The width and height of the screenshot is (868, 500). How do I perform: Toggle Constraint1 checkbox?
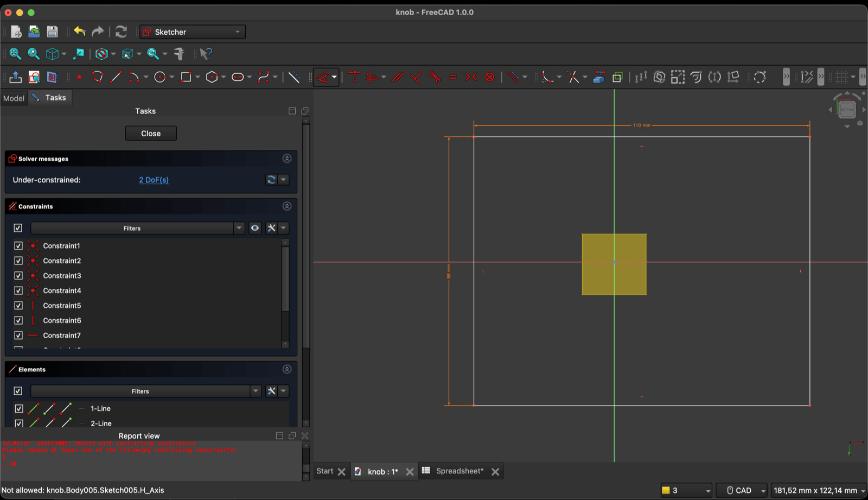(18, 246)
